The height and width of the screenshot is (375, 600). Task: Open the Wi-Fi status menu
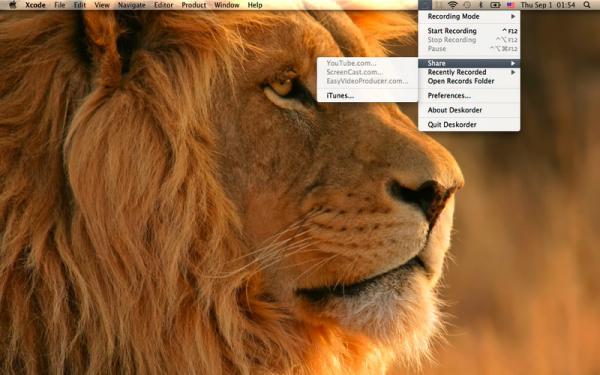[x=453, y=5]
